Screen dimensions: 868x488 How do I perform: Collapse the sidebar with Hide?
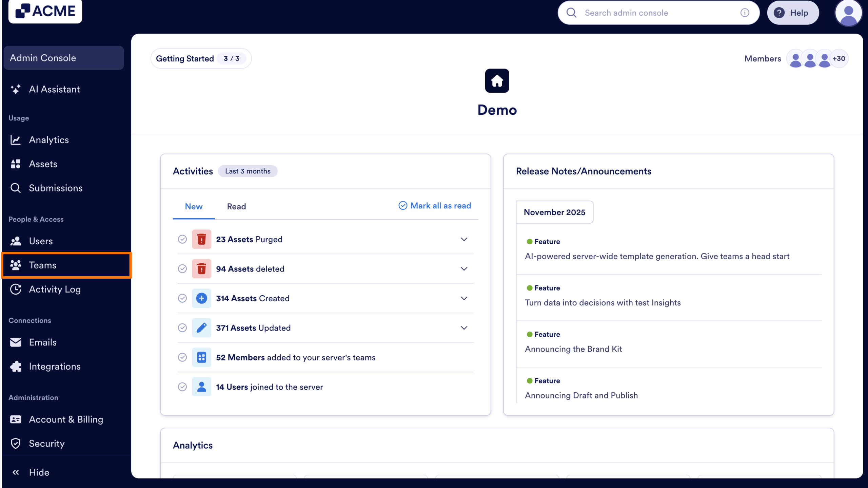coord(38,472)
